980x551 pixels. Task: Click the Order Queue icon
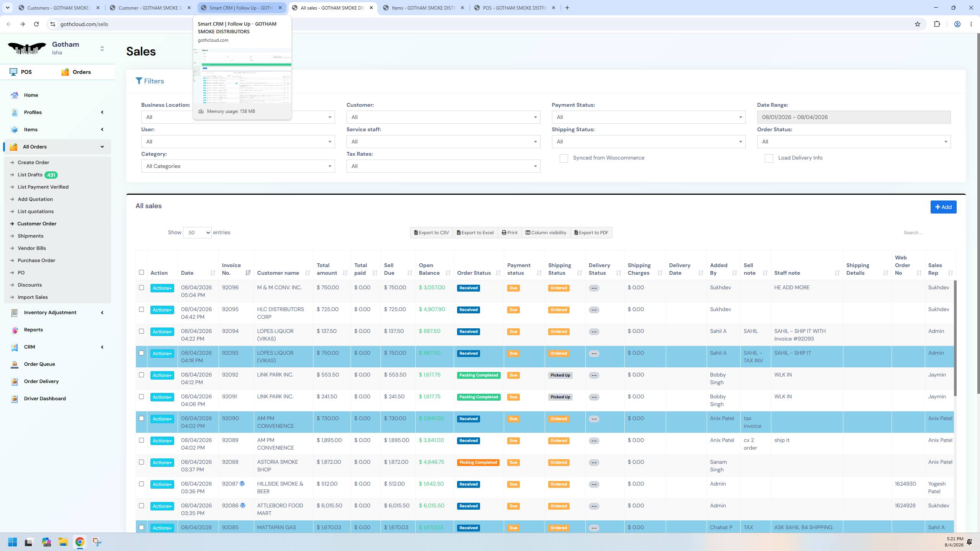[x=15, y=364]
